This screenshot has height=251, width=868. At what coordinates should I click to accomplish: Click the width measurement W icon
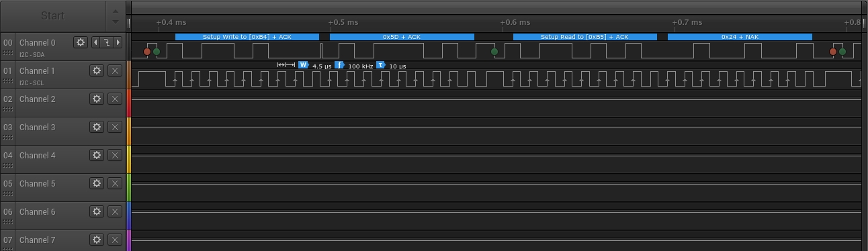(303, 65)
